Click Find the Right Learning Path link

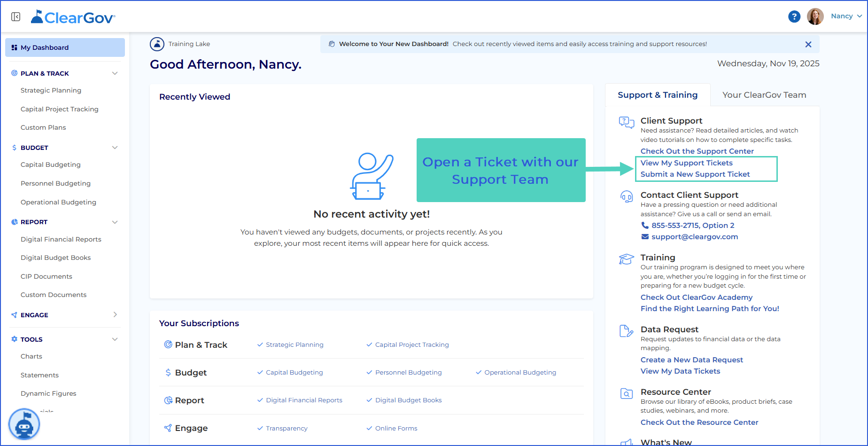pyautogui.click(x=710, y=309)
